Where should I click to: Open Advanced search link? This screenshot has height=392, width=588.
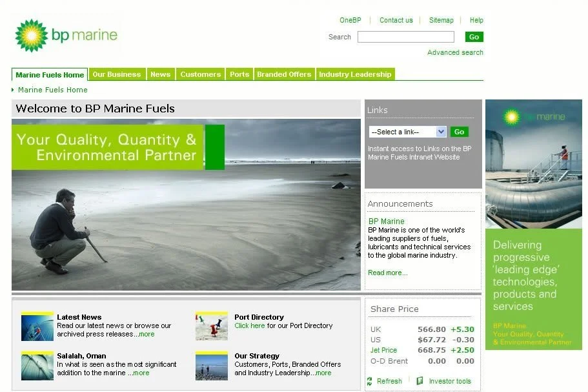pyautogui.click(x=455, y=52)
